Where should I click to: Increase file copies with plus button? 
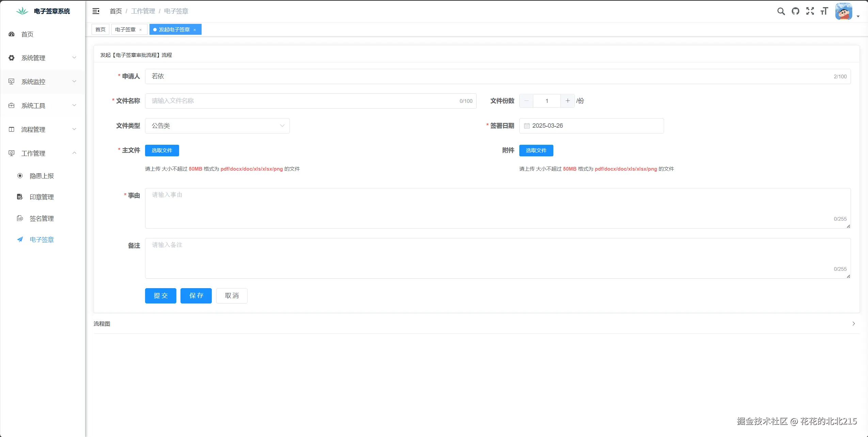coord(568,101)
